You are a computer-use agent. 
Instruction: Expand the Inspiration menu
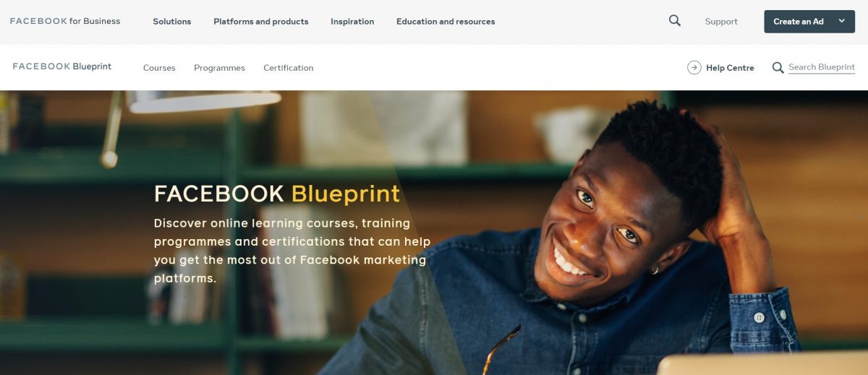pos(352,22)
